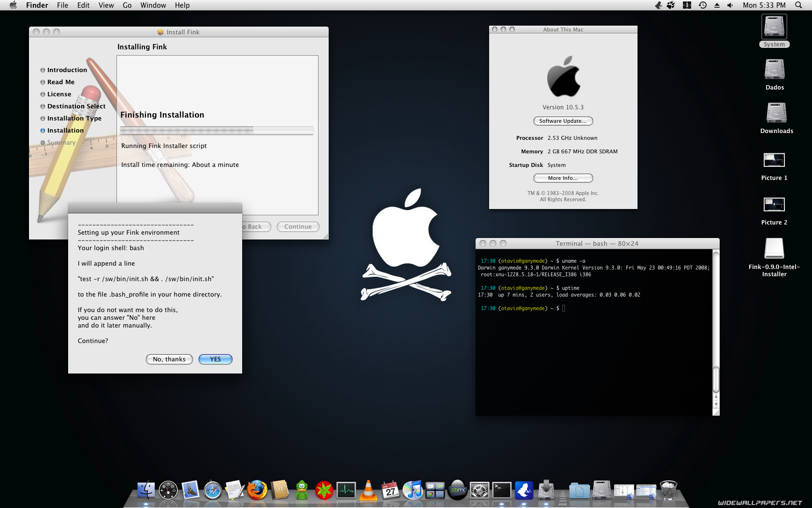Open the Edit menu
Viewport: 812px width, 508px height.
tap(83, 5)
